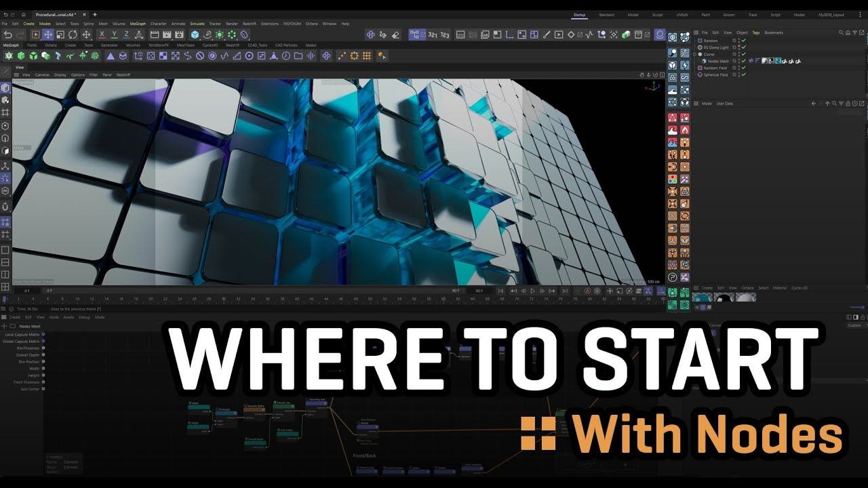Select the Fields shelf tab

(32, 45)
